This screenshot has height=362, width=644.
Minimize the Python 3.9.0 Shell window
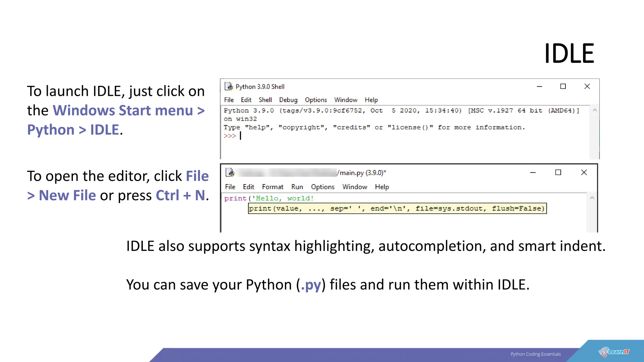540,86
